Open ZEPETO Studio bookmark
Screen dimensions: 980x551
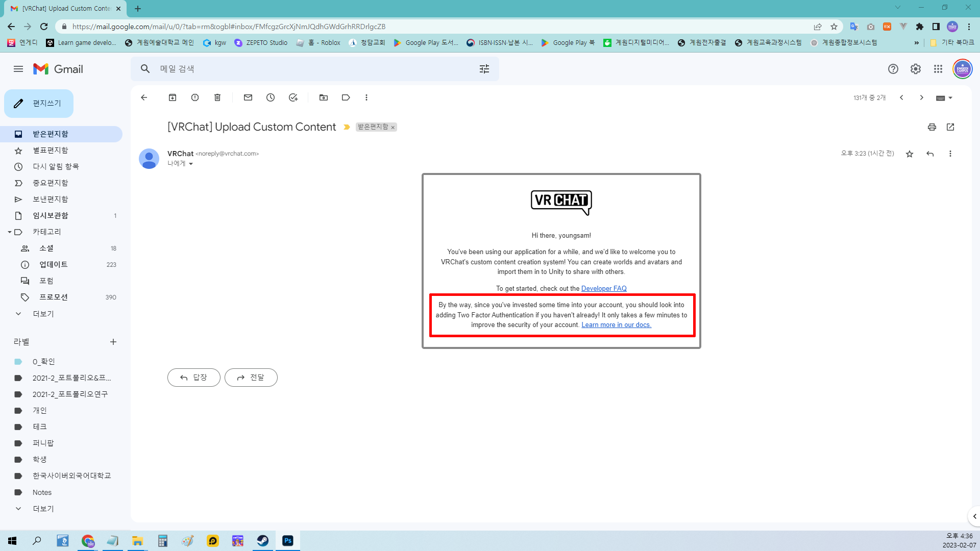[261, 43]
